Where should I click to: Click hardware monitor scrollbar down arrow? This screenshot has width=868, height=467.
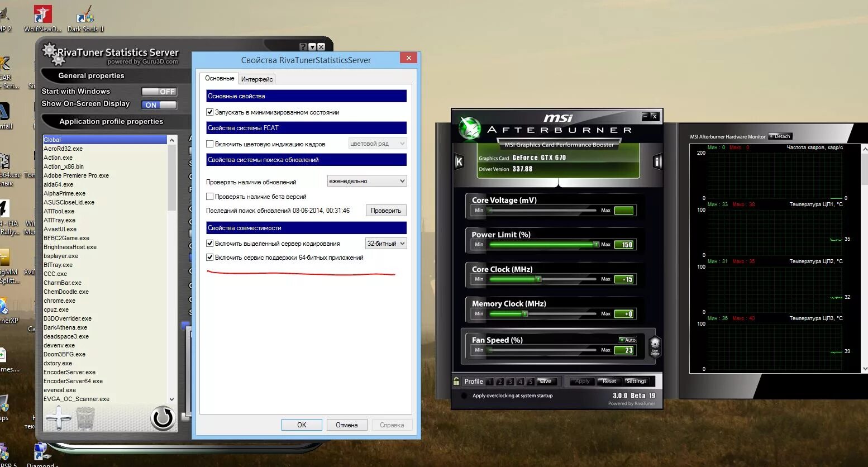pyautogui.click(x=865, y=369)
